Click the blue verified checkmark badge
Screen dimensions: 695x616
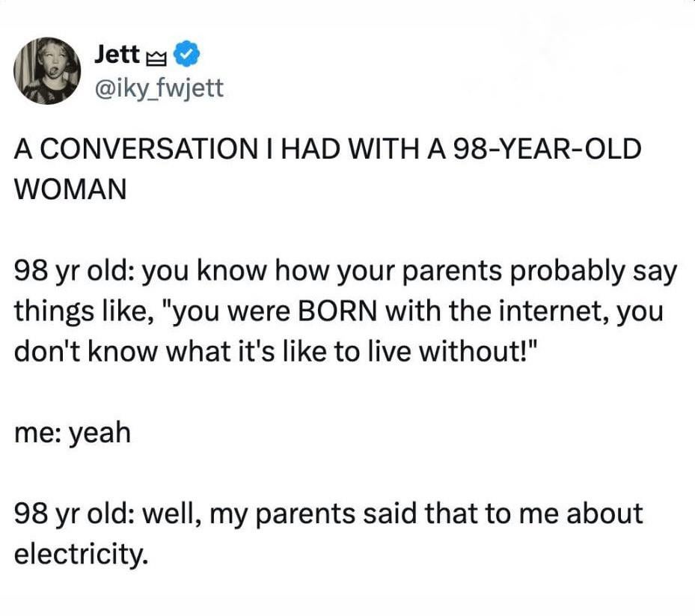187,55
